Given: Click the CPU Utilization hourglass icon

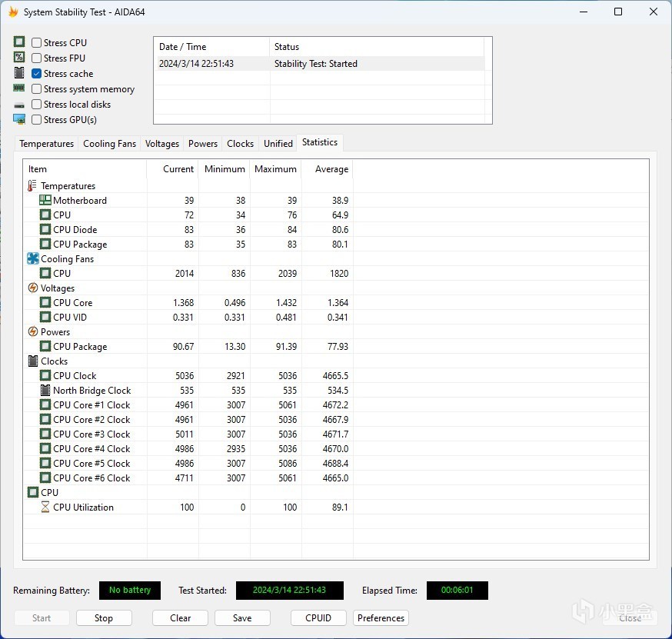Looking at the screenshot, I should coord(45,508).
